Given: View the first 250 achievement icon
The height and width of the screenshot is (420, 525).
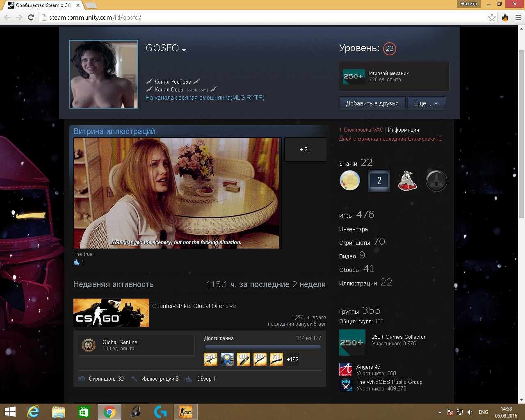Looking at the screenshot, I should 211,359.
